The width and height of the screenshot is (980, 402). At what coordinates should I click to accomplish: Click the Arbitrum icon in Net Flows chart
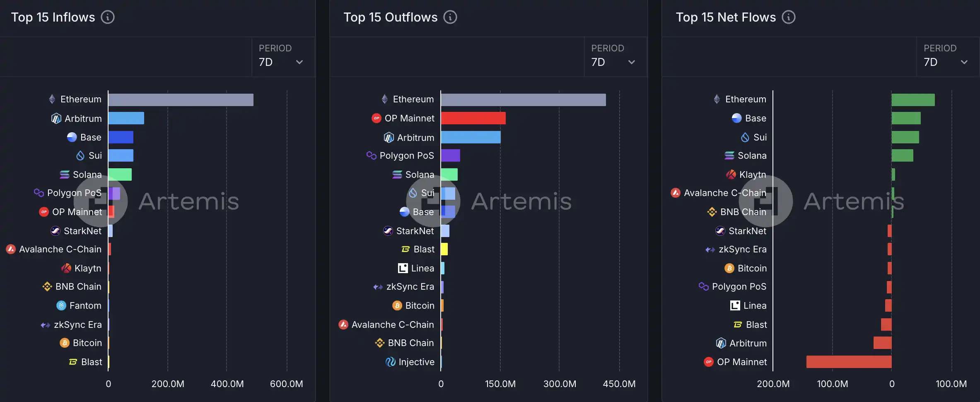click(721, 343)
